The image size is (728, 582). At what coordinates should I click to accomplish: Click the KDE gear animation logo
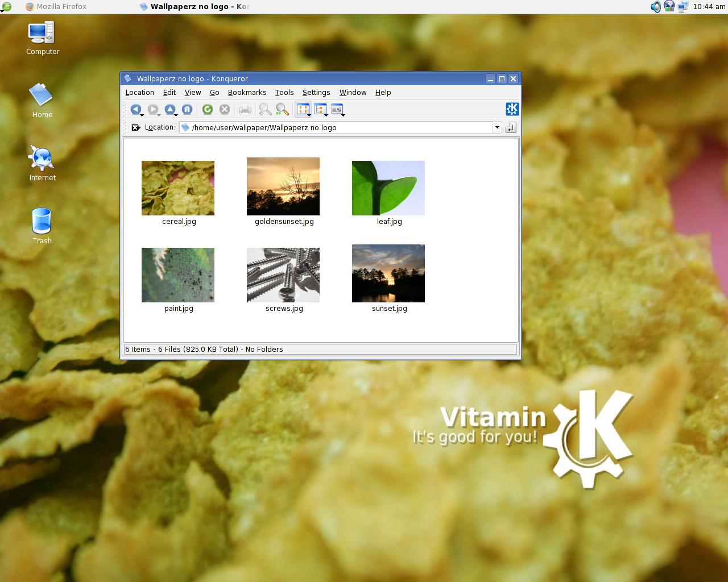(512, 109)
